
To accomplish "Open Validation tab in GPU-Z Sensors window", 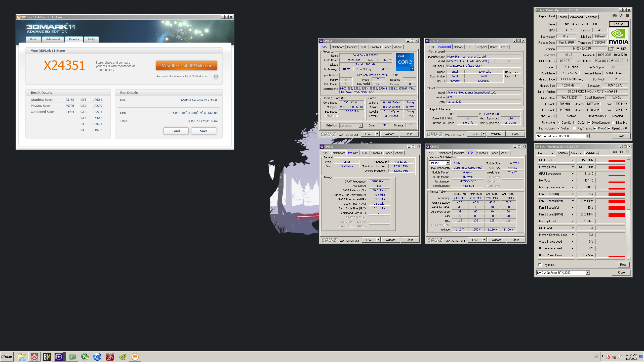I will click(x=591, y=153).
